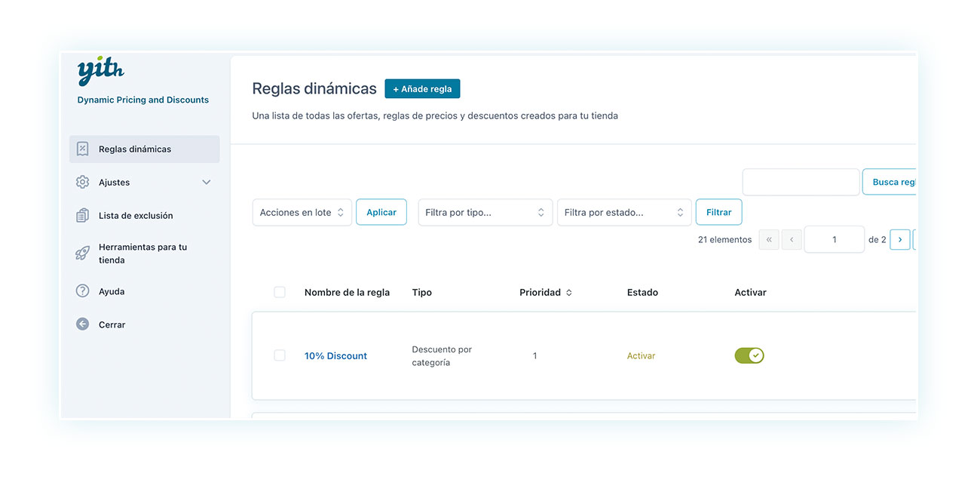Click the Estado column header
The image size is (980, 492).
click(x=642, y=292)
